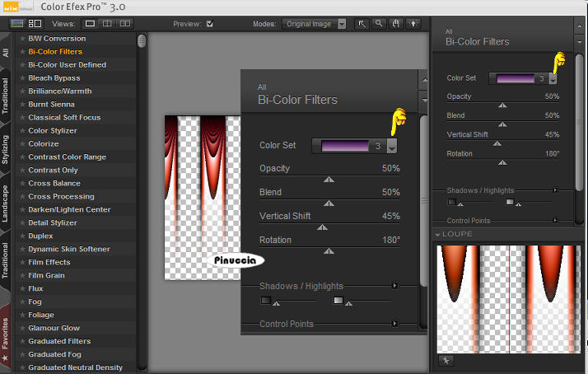Select the Cross Processing filter
588x374 pixels.
[x=61, y=196]
